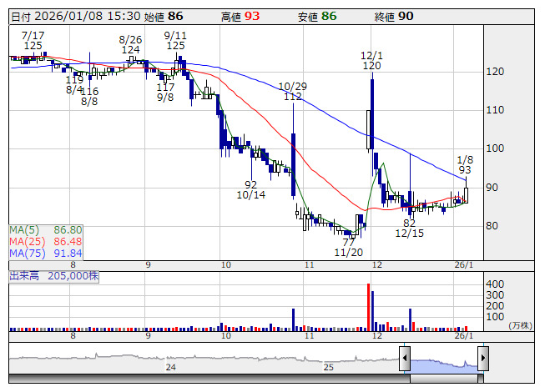Viewport: 545px width, 392px height.
Task: Click the 7/17 125 peak label
Action: click(x=33, y=40)
